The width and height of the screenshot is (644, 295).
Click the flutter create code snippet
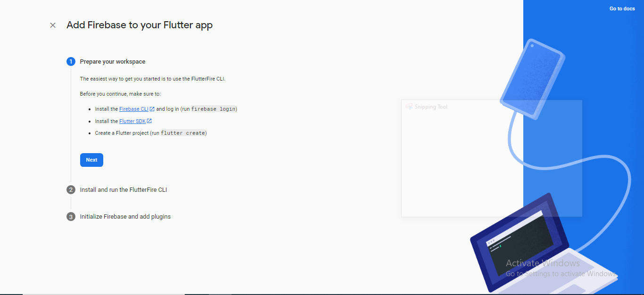tap(183, 133)
